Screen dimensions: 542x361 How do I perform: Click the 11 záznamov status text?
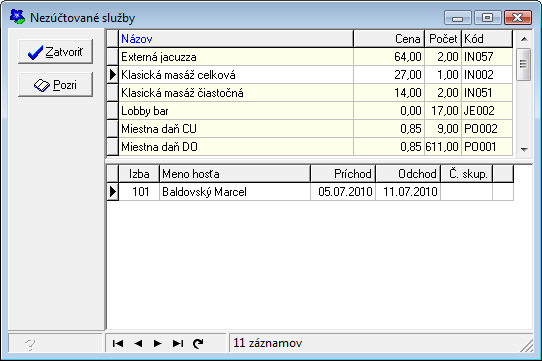[x=268, y=343]
